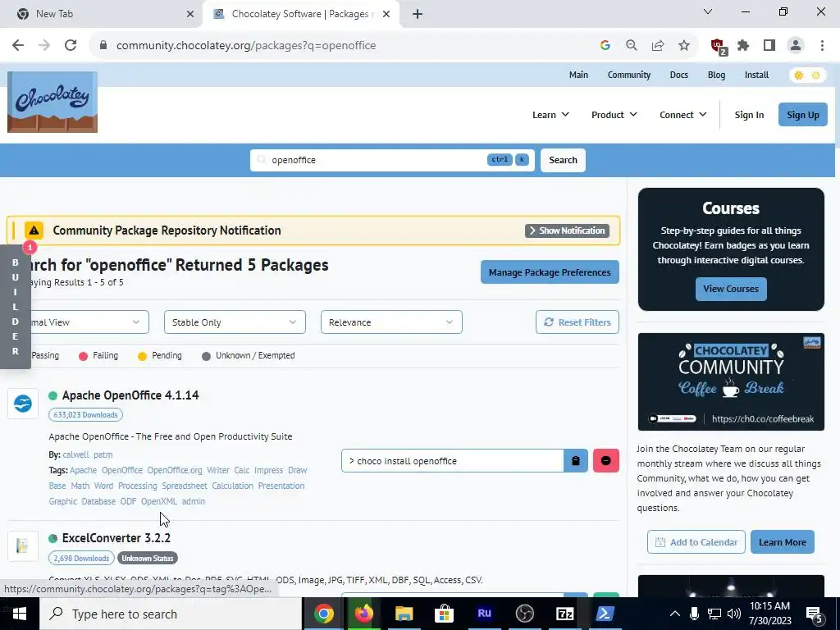Click the Apache OpenOffice package icon
Image resolution: width=840 pixels, height=630 pixels.
23,404
